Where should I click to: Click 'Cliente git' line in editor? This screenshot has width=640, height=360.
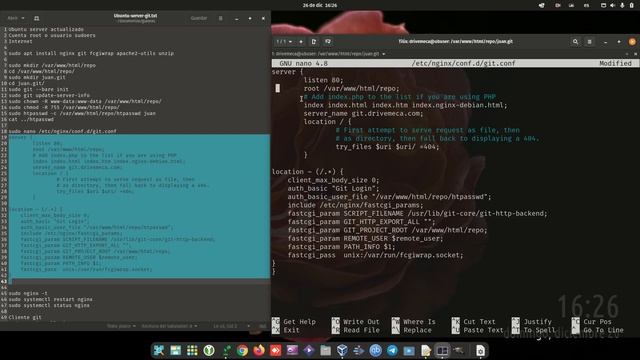[25, 318]
